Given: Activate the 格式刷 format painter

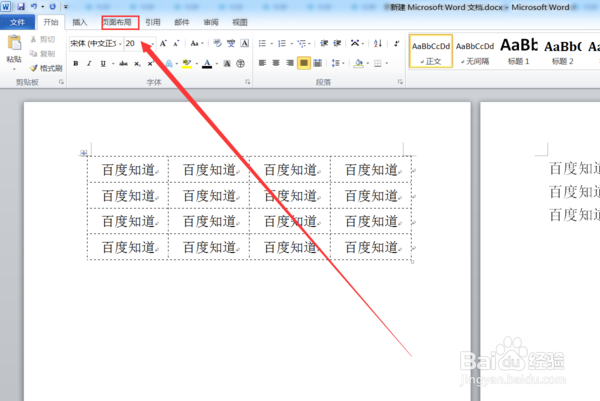Looking at the screenshot, I should tap(46, 68).
